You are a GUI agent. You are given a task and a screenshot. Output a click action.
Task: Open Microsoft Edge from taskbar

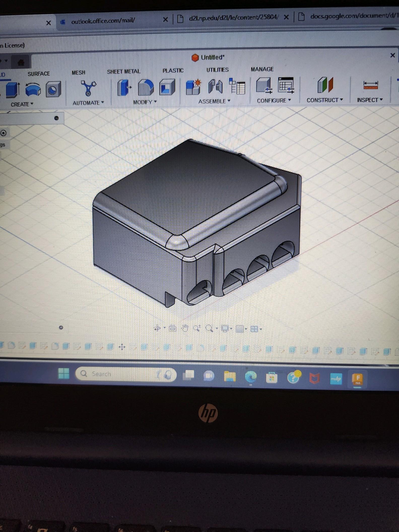pos(251,377)
